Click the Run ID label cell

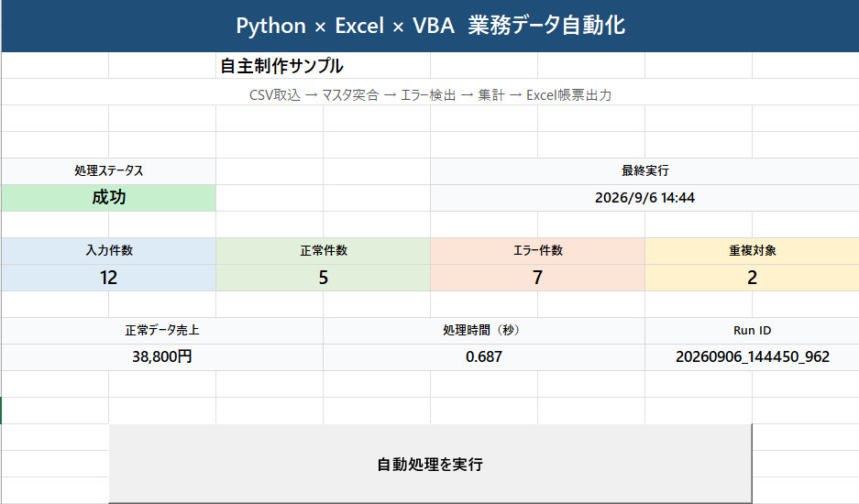(752, 330)
